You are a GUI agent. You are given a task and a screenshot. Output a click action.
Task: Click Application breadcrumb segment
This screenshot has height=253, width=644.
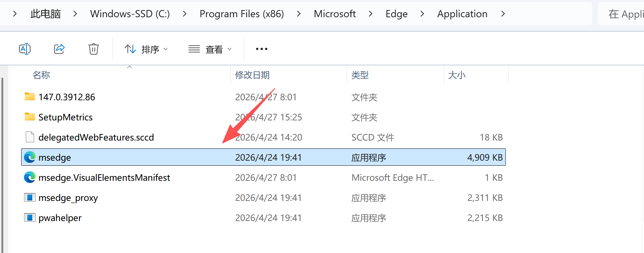[462, 14]
